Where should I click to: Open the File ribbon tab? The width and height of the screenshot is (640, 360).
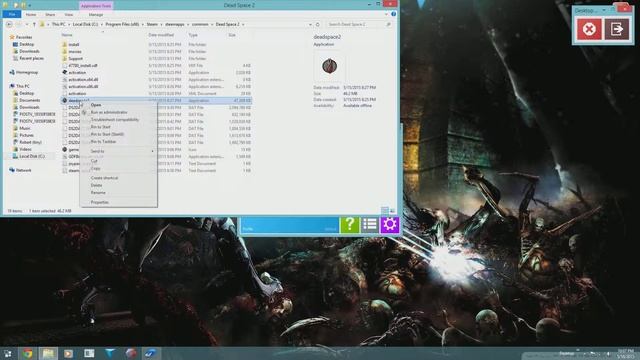point(12,14)
